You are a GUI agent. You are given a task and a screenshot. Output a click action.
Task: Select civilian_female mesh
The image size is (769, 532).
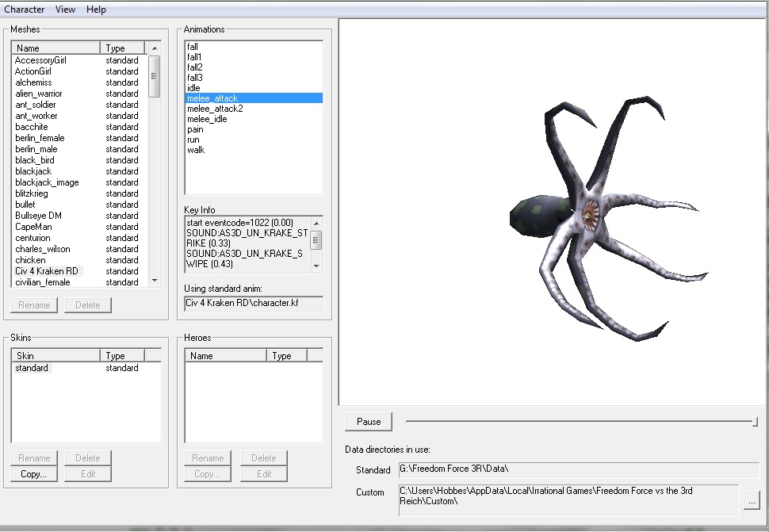[79, 282]
